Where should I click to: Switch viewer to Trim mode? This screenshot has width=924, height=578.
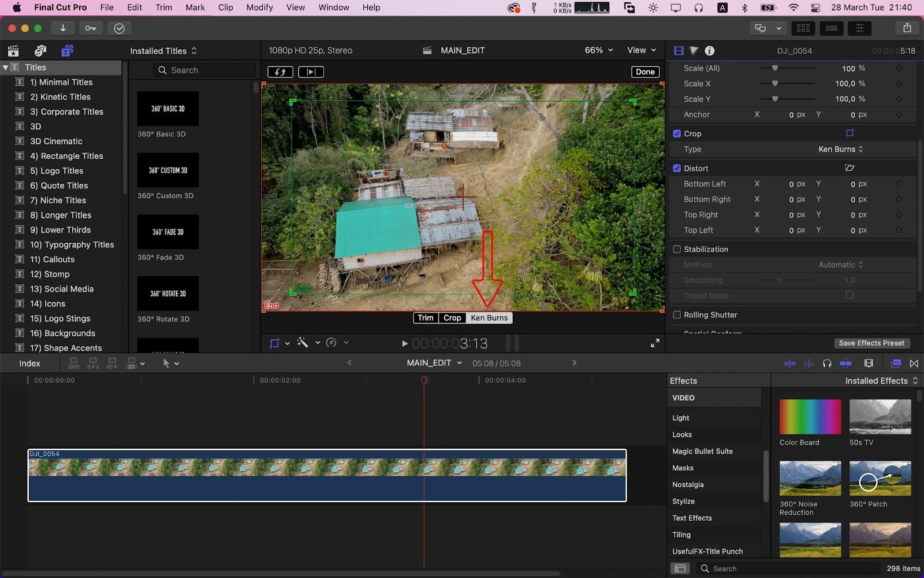[x=426, y=318]
